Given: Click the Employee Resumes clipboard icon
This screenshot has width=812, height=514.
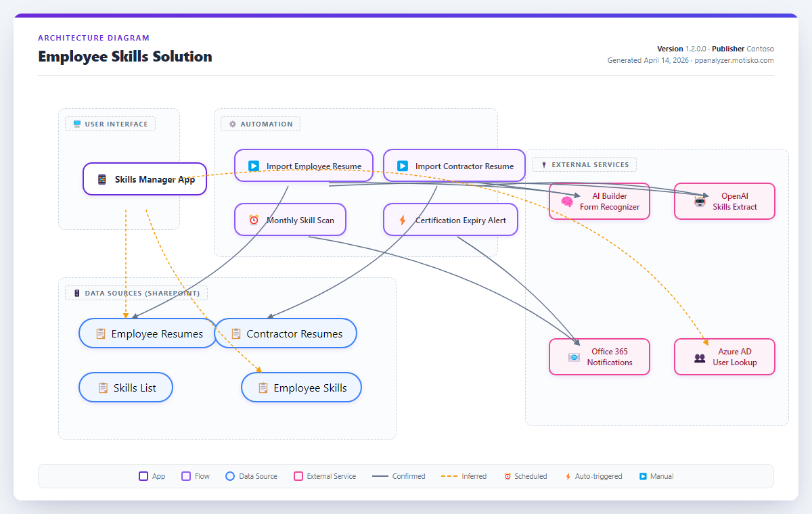Looking at the screenshot, I should point(101,333).
